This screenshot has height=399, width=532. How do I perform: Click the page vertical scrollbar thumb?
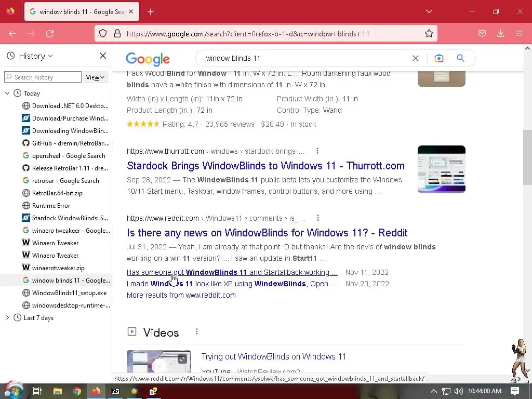pos(527,157)
